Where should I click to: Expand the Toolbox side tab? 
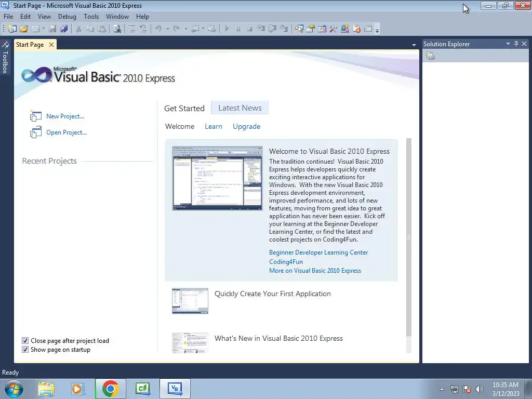pos(5,57)
